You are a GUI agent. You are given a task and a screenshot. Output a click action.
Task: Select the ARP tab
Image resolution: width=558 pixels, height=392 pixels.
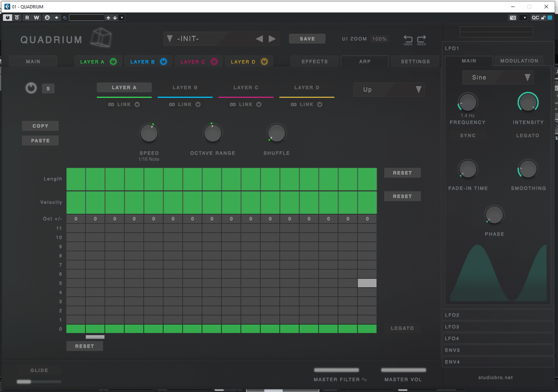point(365,62)
